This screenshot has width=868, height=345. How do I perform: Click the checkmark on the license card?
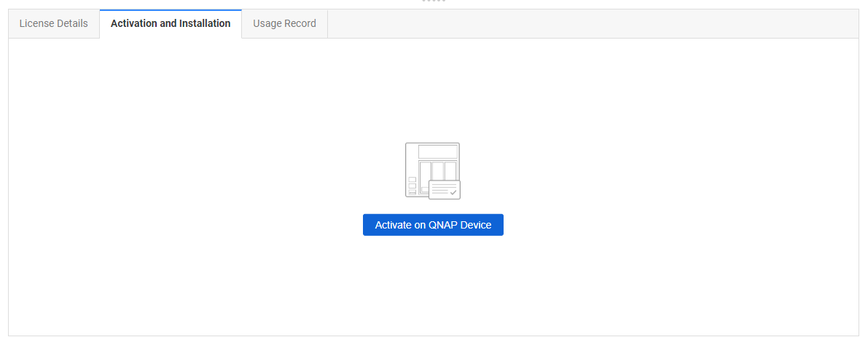[453, 193]
